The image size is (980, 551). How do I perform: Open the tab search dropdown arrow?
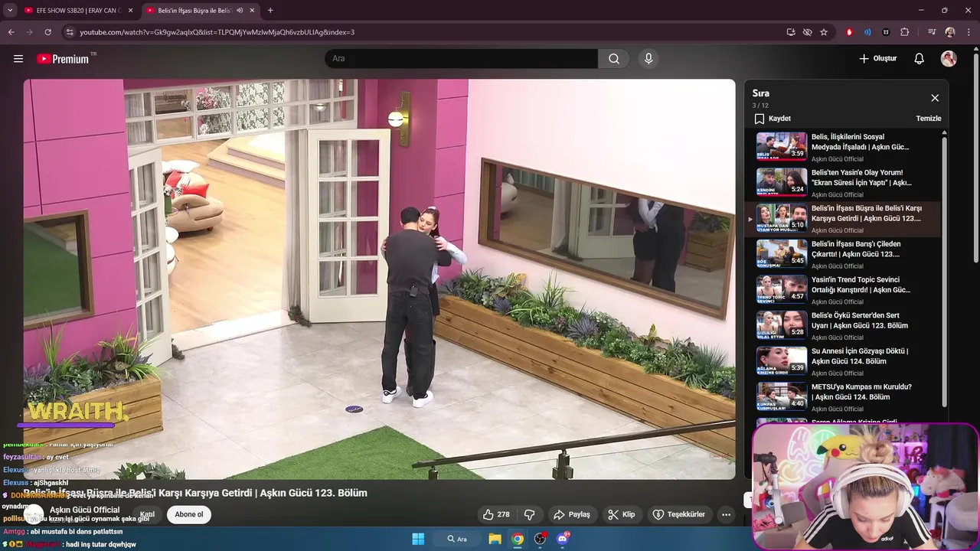tap(10, 11)
